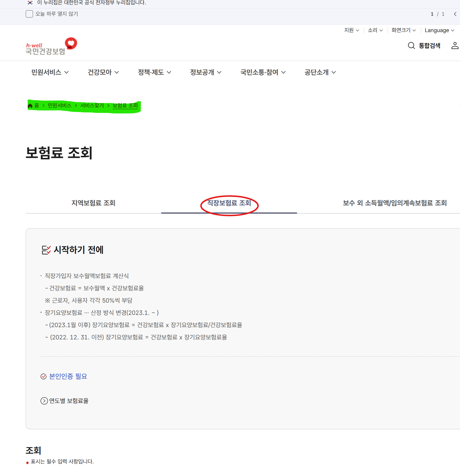Image resolution: width=460 pixels, height=476 pixels.
Task: Open 민원서비스 breadcrumb link
Action: coord(60,106)
